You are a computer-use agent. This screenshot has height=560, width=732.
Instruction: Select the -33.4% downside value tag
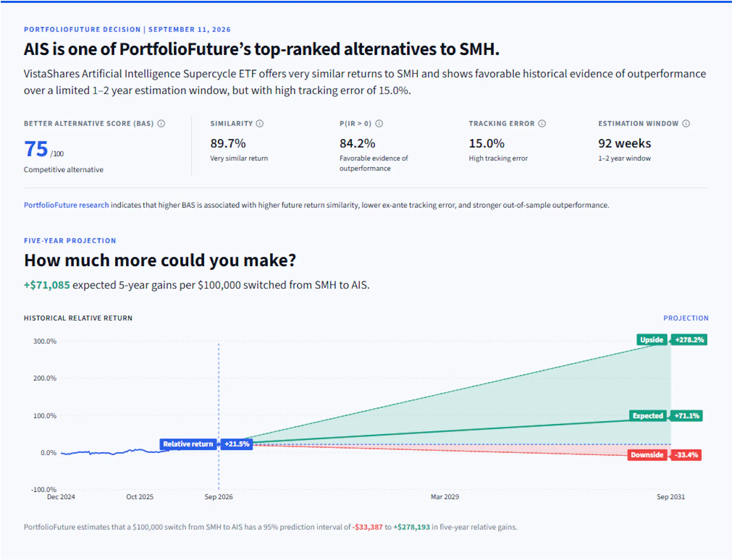pyautogui.click(x=686, y=455)
